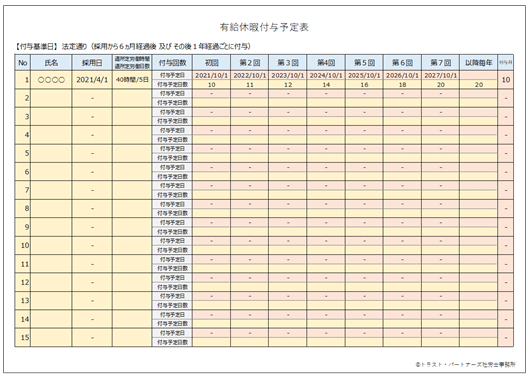Select the 氏名 column header
The image size is (529, 378).
[x=51, y=62]
